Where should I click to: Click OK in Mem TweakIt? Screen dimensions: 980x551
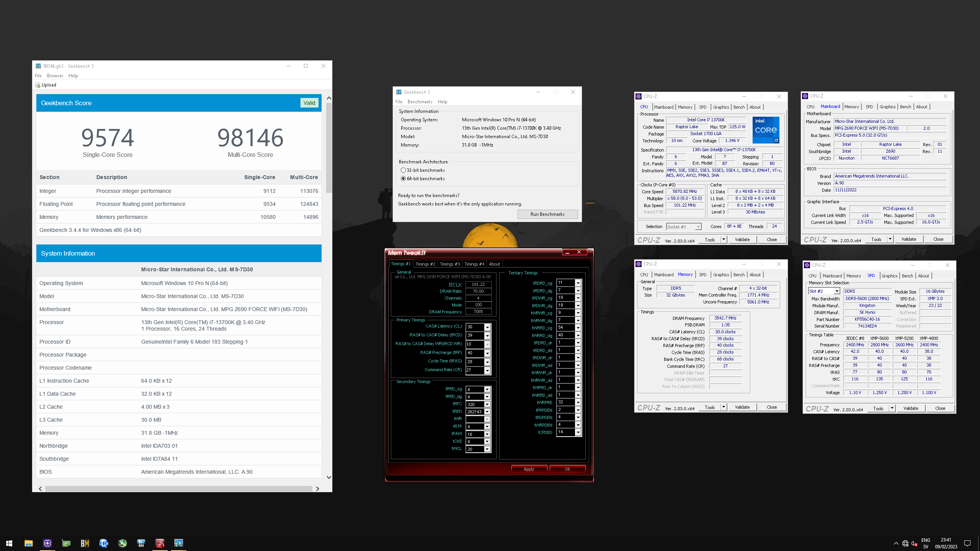pyautogui.click(x=567, y=469)
